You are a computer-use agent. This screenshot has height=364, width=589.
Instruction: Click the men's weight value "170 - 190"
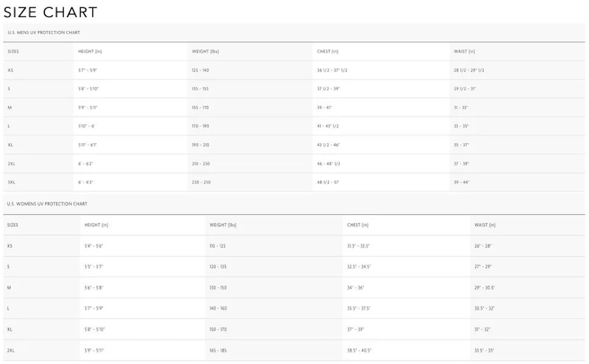(200, 126)
